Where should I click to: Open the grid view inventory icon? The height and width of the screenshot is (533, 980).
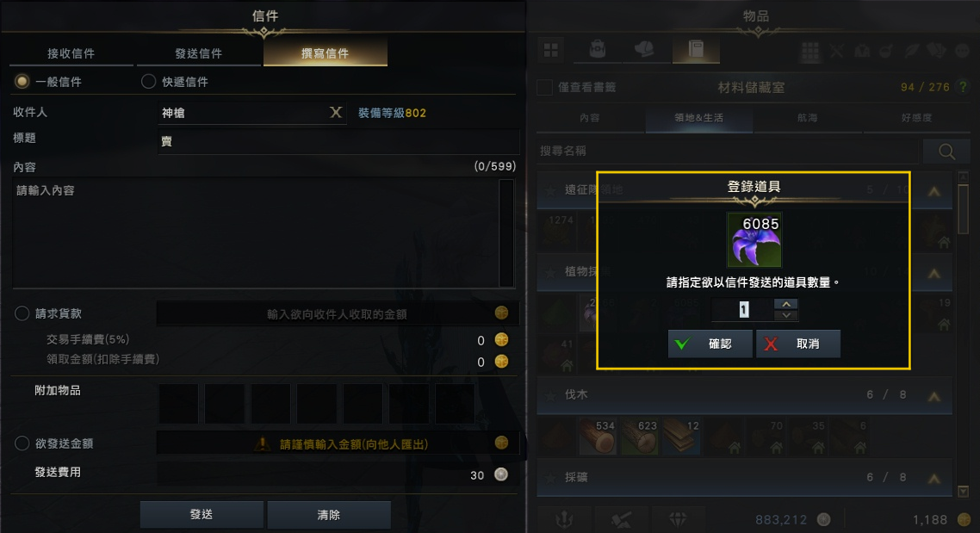tap(550, 50)
